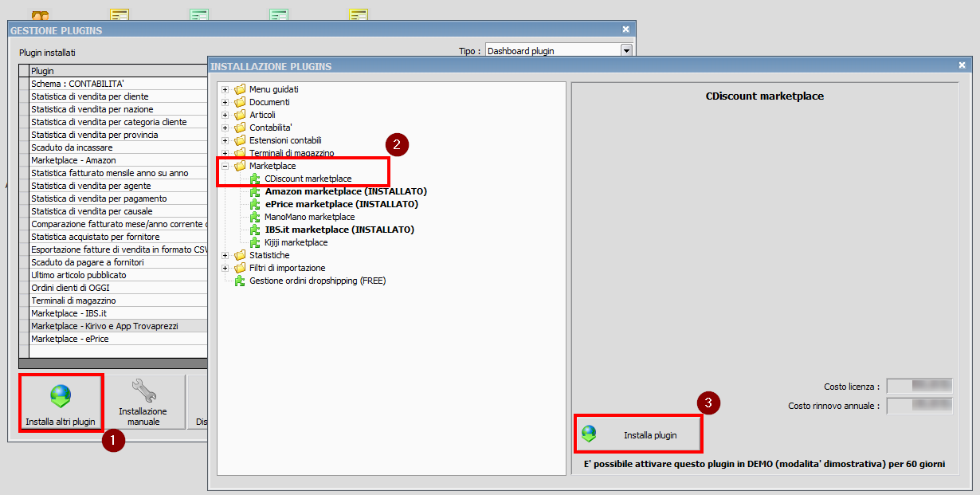This screenshot has width=980, height=495.
Task: Select IBS.it marketplace (INSTALLATO) entry
Action: 339,230
